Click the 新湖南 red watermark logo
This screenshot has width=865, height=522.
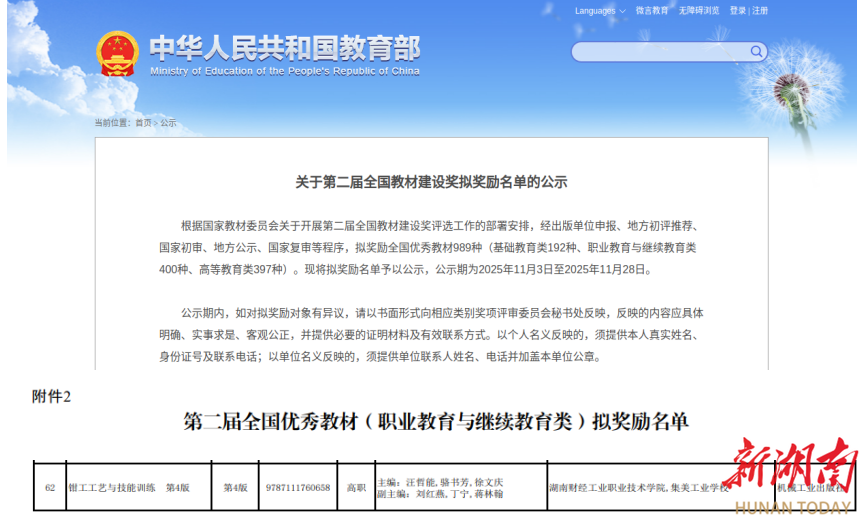click(x=791, y=472)
